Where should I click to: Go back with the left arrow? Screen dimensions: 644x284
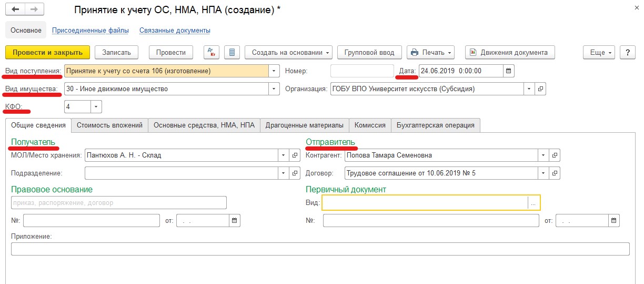point(15,9)
